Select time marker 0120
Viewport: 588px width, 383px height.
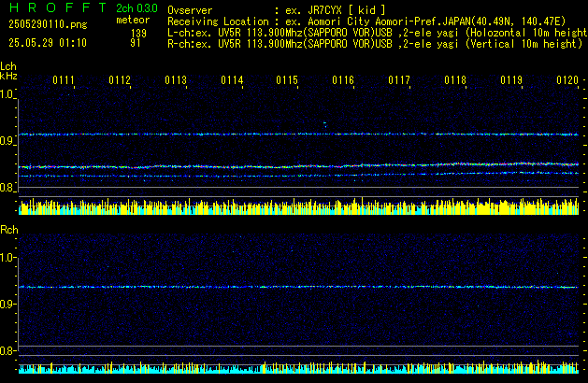point(567,80)
